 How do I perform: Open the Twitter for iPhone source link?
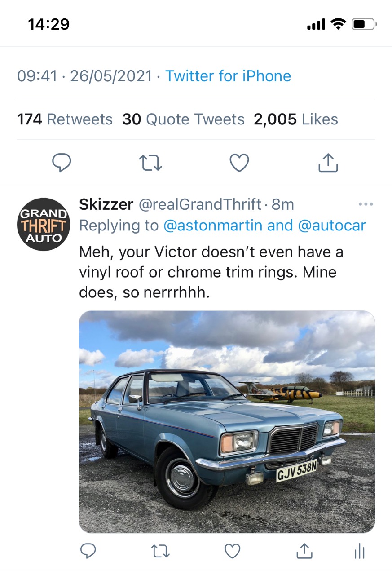pos(228,76)
